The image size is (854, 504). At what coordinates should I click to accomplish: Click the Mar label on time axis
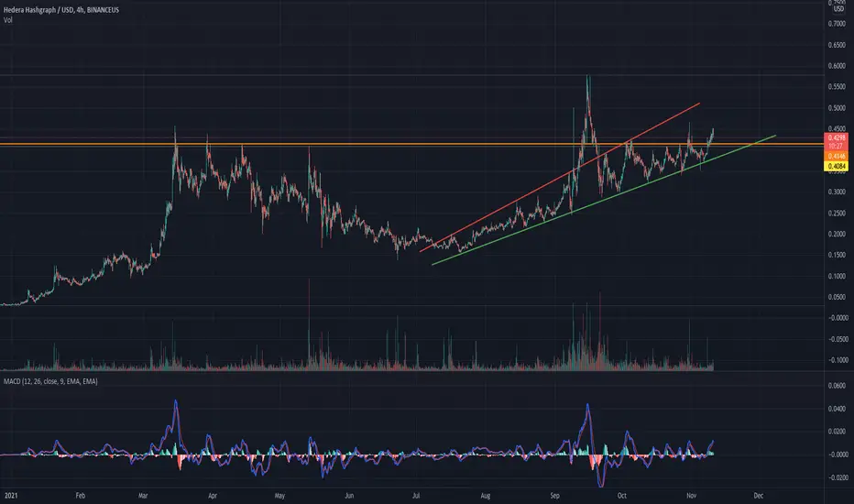pos(143,496)
